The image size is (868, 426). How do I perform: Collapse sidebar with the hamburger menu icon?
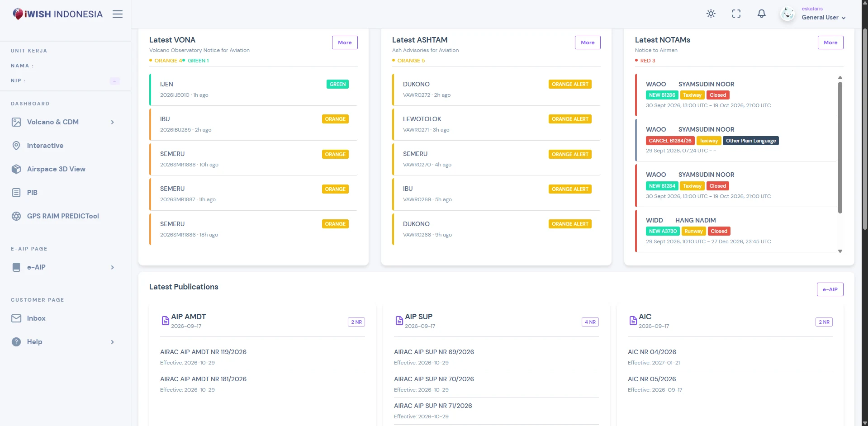pyautogui.click(x=118, y=14)
